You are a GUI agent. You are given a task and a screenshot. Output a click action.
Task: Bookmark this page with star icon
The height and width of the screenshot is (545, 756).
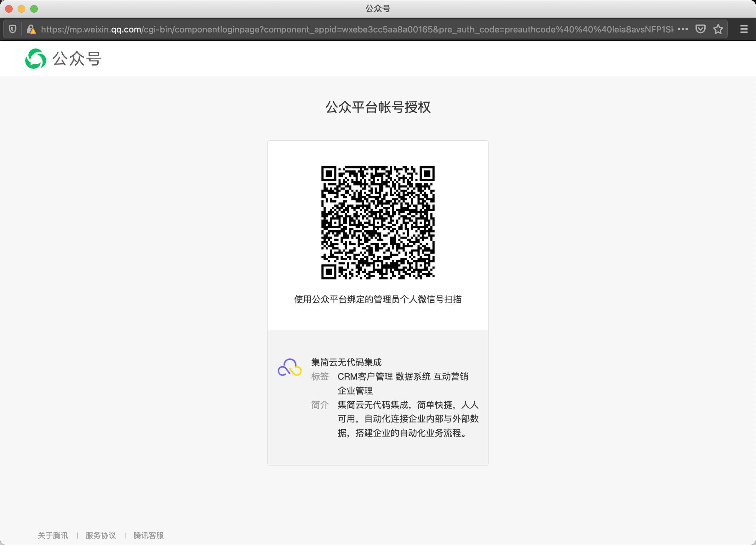pos(718,29)
